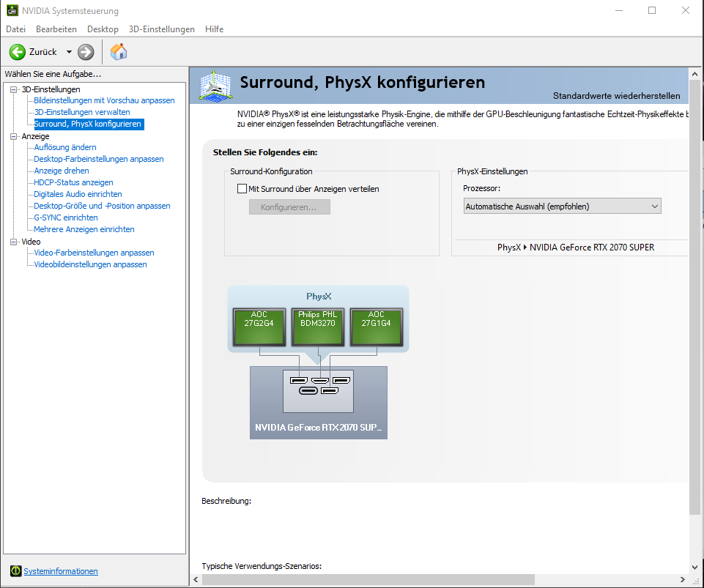Go to the home page icon
The height and width of the screenshot is (588, 704).
point(119,52)
